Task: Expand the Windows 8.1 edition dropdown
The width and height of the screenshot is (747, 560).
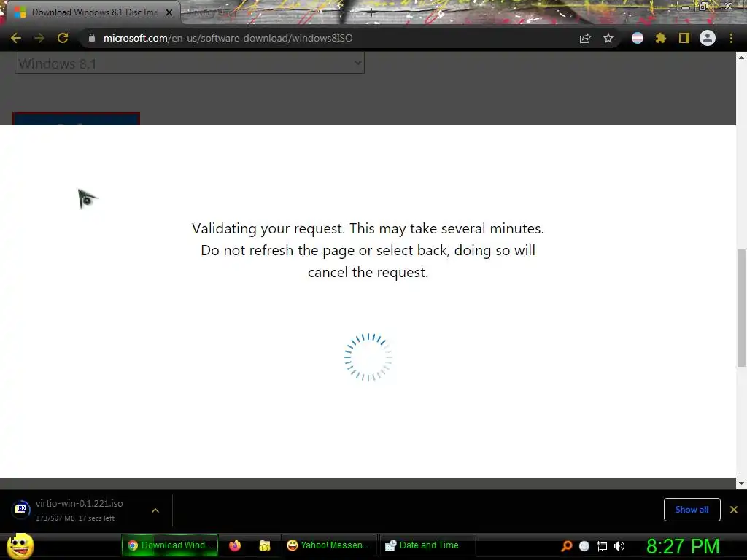Action: 190,63
